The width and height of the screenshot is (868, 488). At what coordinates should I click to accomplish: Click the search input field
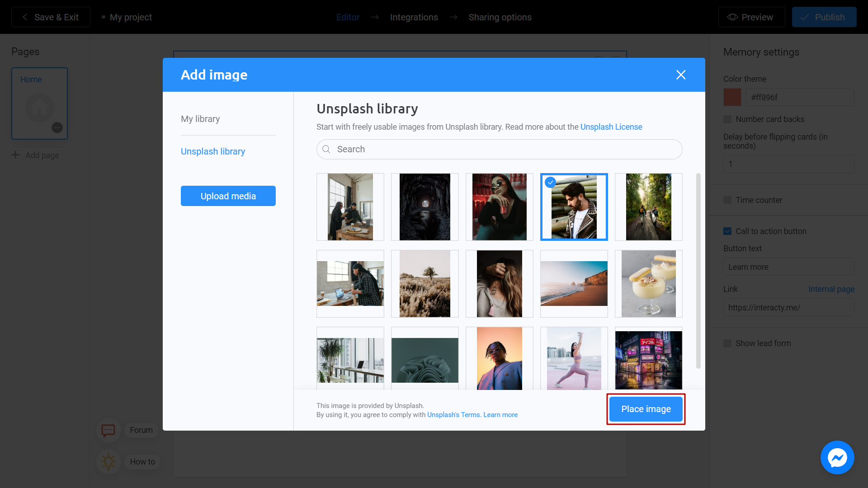[499, 149]
